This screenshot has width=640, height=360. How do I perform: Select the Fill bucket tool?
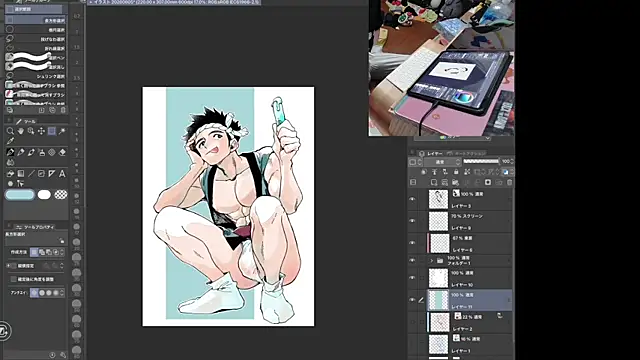10,173
